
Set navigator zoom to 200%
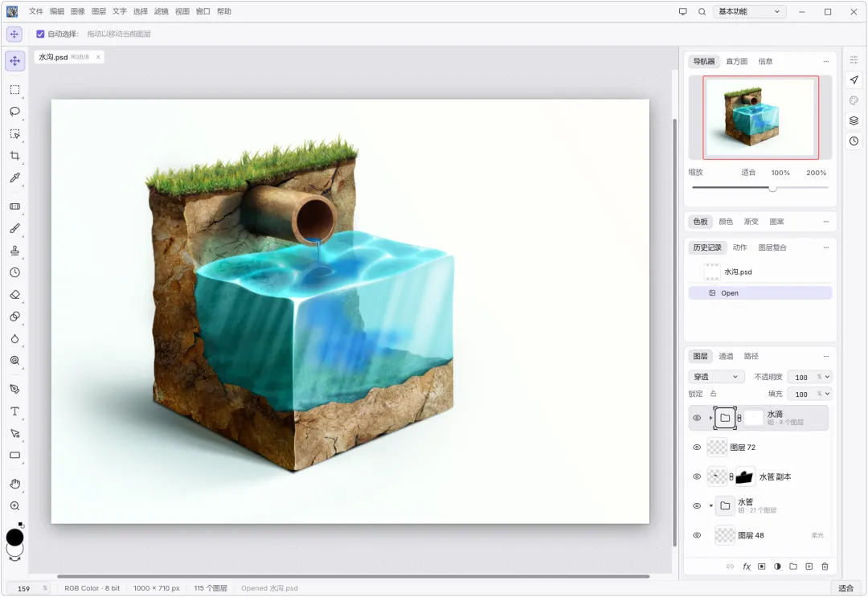click(x=816, y=173)
